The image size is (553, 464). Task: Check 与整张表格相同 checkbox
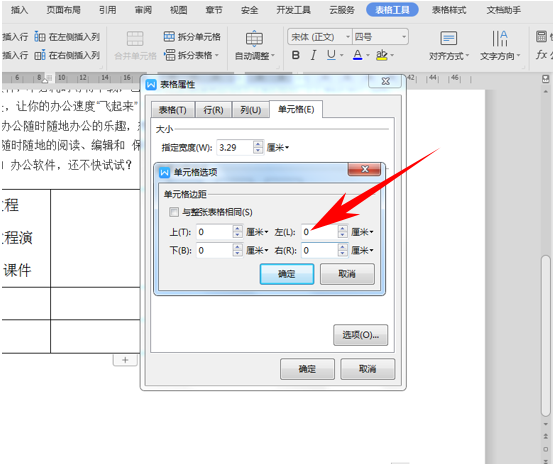(x=174, y=212)
